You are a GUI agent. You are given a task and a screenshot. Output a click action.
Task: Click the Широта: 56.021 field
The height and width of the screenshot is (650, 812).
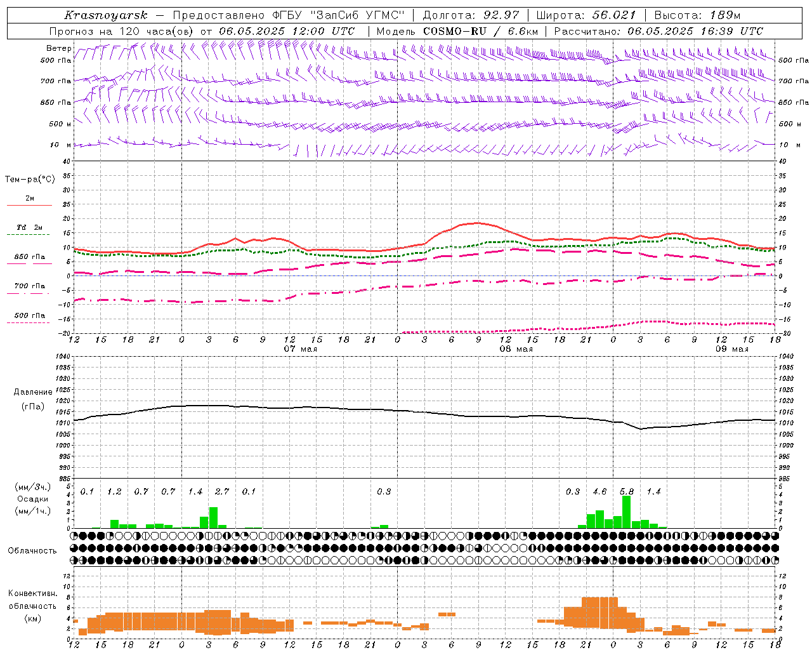[x=586, y=15]
